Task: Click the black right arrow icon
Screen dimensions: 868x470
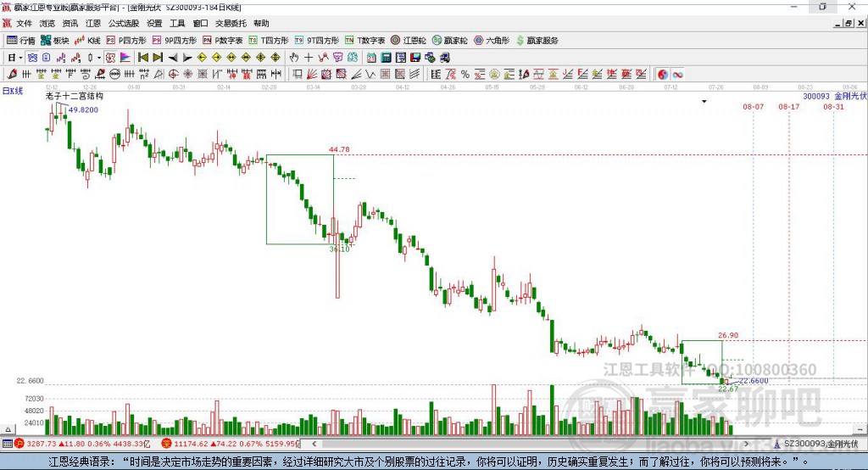Action: (187, 58)
